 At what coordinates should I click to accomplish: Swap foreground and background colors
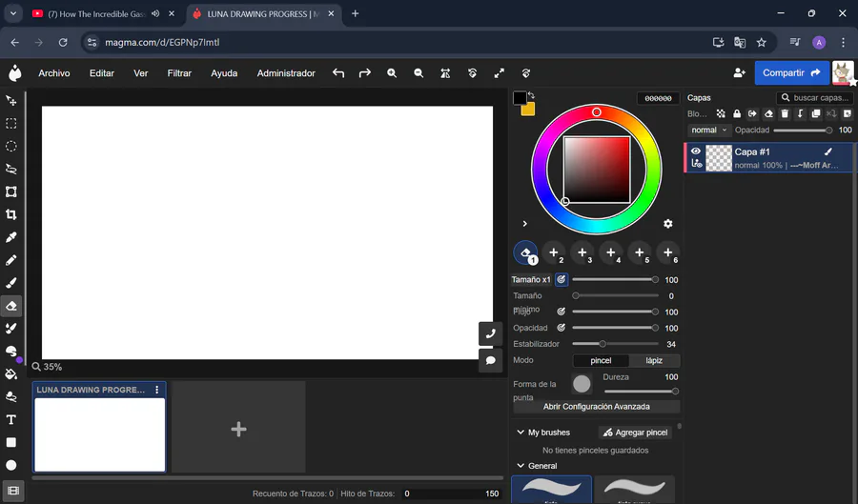click(531, 95)
